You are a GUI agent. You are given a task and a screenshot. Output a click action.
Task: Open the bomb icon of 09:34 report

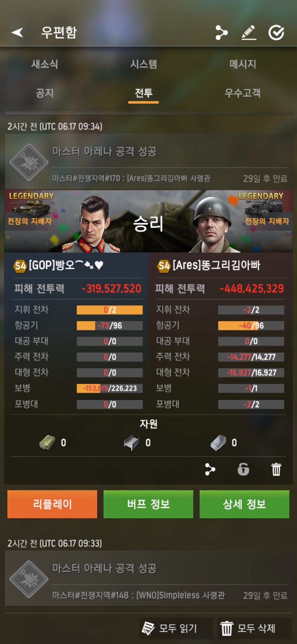point(29,162)
